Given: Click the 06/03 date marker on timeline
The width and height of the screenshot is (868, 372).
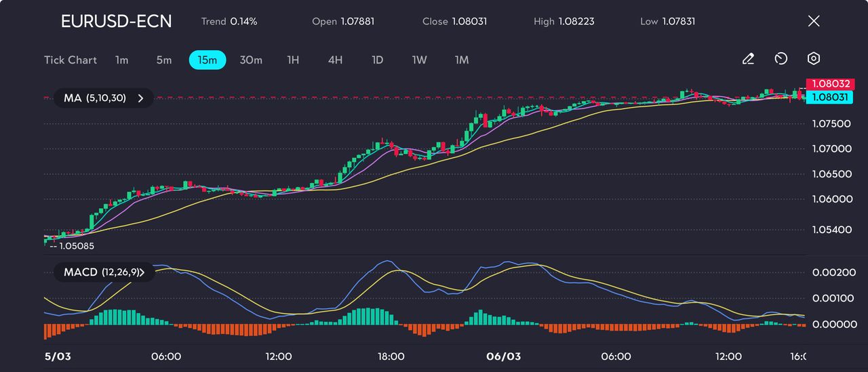Looking at the screenshot, I should [x=504, y=356].
